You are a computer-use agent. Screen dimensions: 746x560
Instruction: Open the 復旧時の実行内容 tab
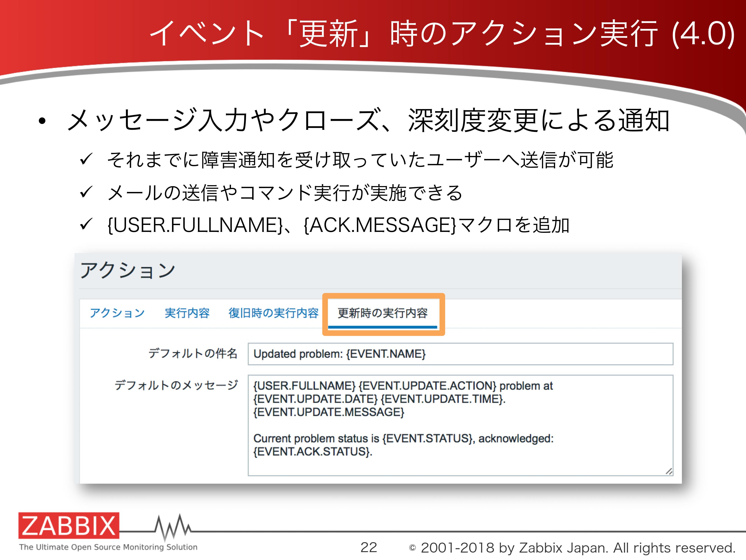pos(273,313)
